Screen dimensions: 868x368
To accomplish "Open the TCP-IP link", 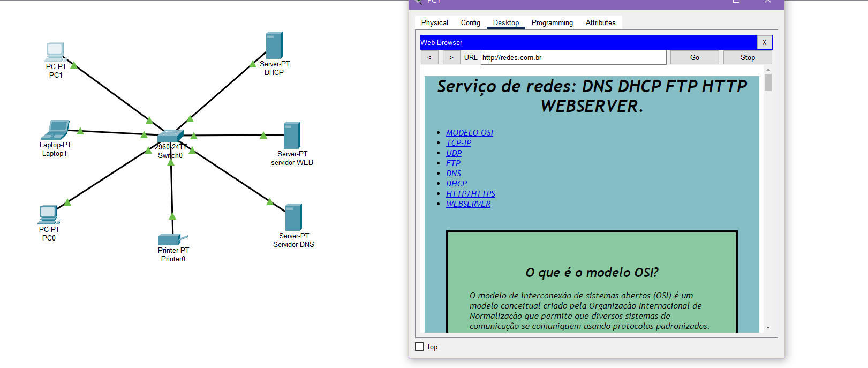I will pos(459,143).
